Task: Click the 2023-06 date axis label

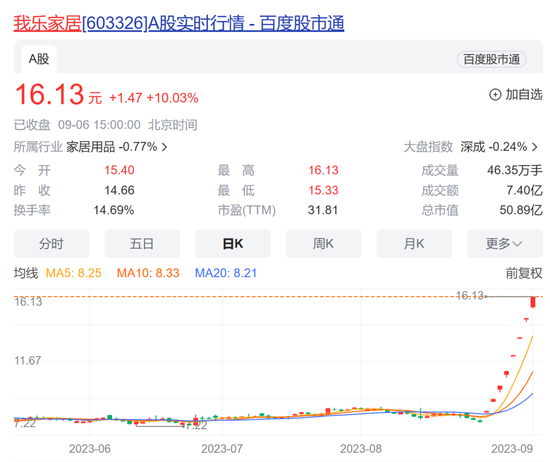Action: click(90, 449)
